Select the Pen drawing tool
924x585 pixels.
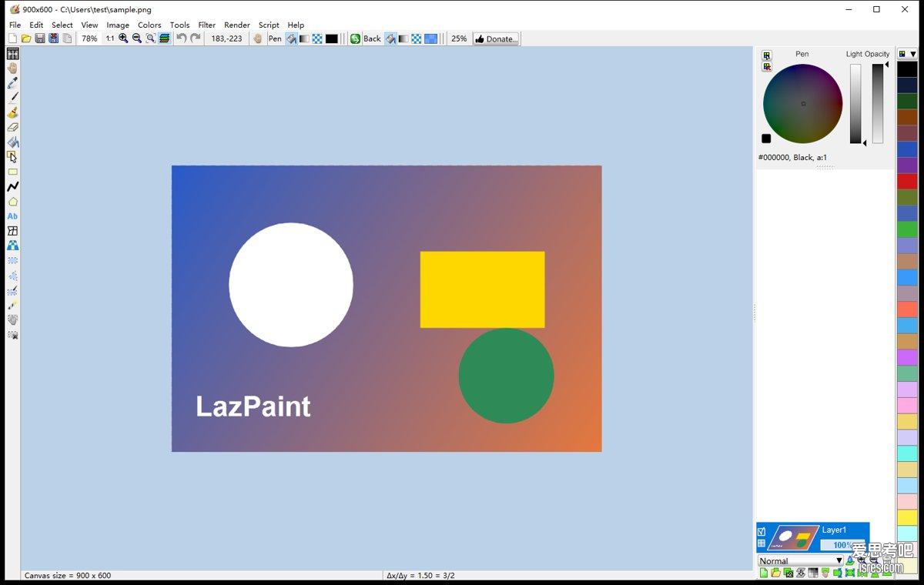click(x=12, y=98)
